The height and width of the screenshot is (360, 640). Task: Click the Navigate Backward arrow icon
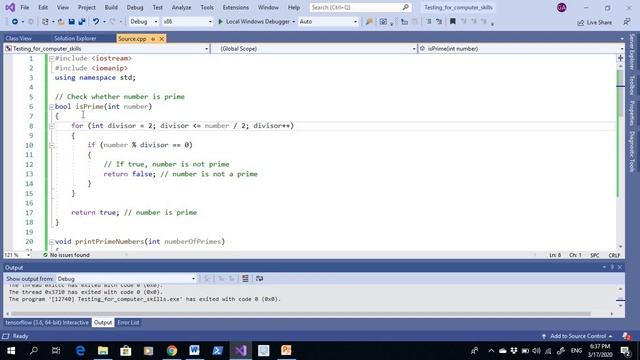[x=15, y=22]
